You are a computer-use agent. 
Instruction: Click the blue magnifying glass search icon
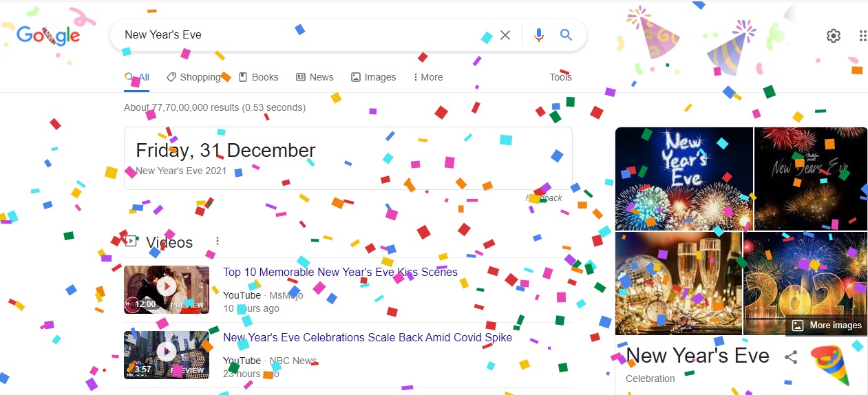coord(566,35)
